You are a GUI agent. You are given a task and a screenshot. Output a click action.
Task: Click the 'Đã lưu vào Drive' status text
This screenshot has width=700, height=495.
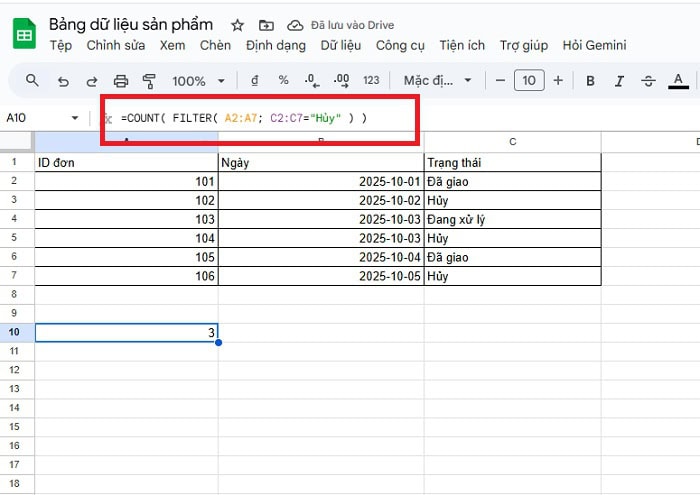(352, 25)
